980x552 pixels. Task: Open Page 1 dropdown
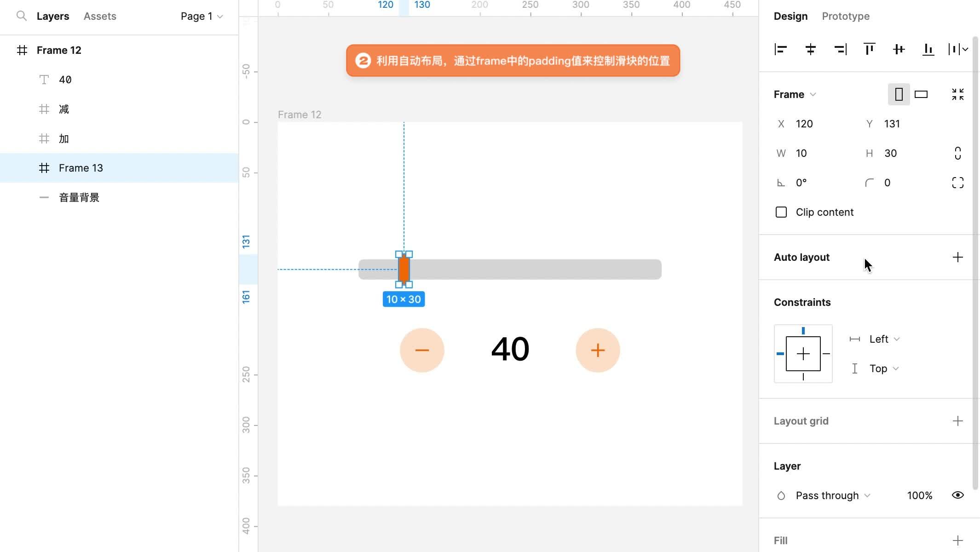202,16
